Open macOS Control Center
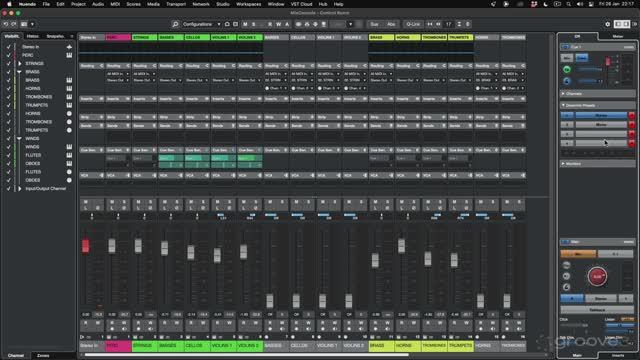Screen dimensions: 640x360 click(x=591, y=4)
